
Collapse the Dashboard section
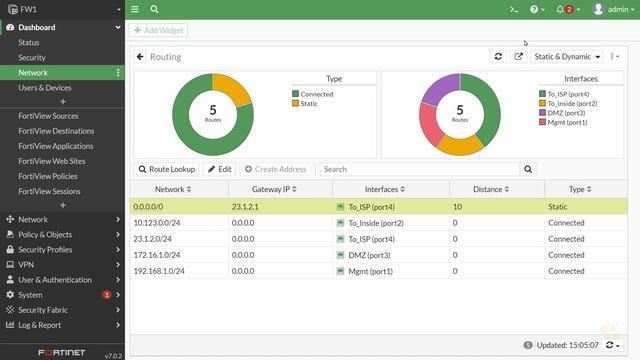coord(118,27)
